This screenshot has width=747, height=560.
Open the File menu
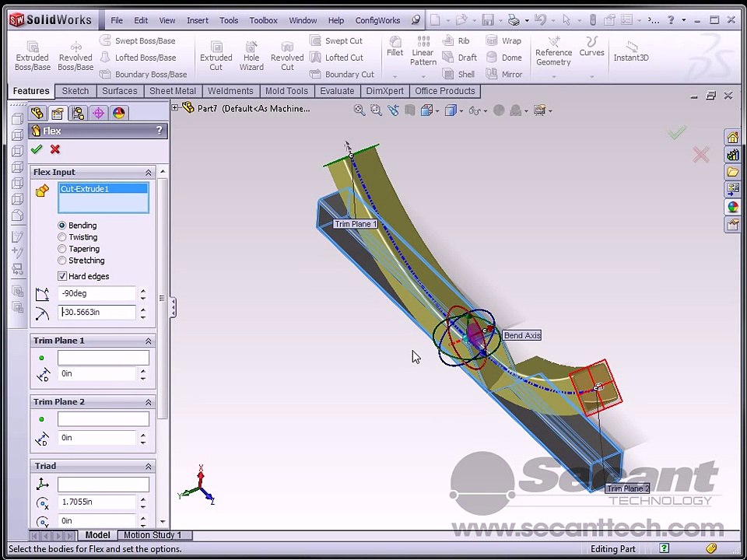[117, 20]
